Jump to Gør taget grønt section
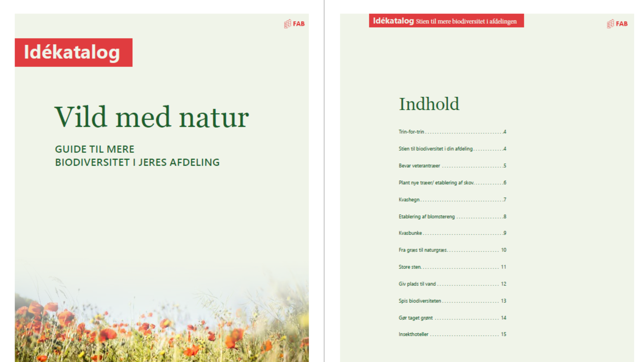This screenshot has height=362, width=644. 416,318
